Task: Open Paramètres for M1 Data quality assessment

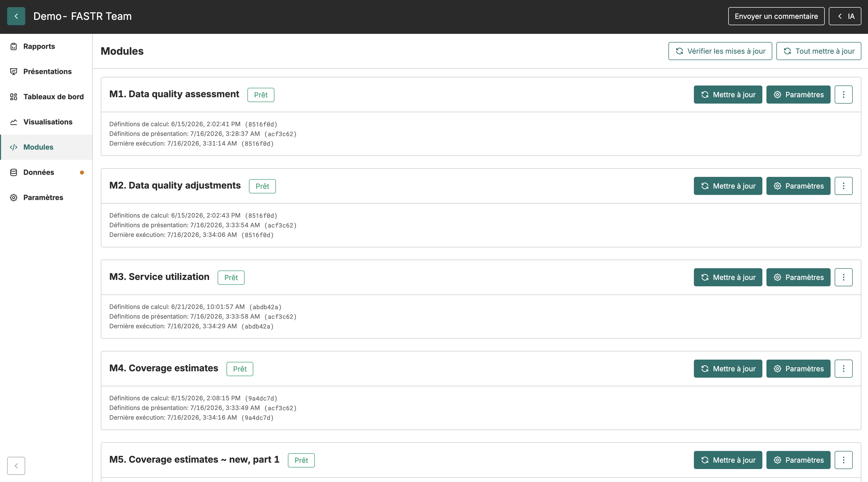Action: click(x=798, y=95)
